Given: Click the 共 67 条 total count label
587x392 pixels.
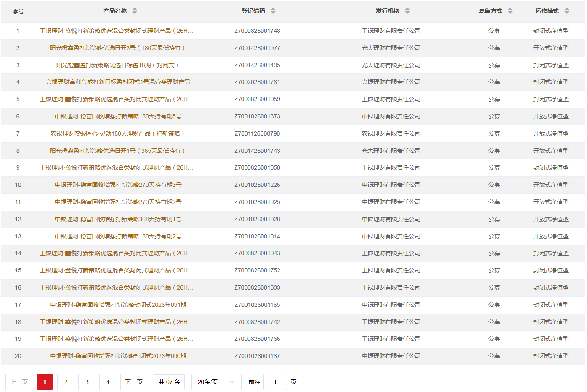Looking at the screenshot, I should click(x=169, y=382).
